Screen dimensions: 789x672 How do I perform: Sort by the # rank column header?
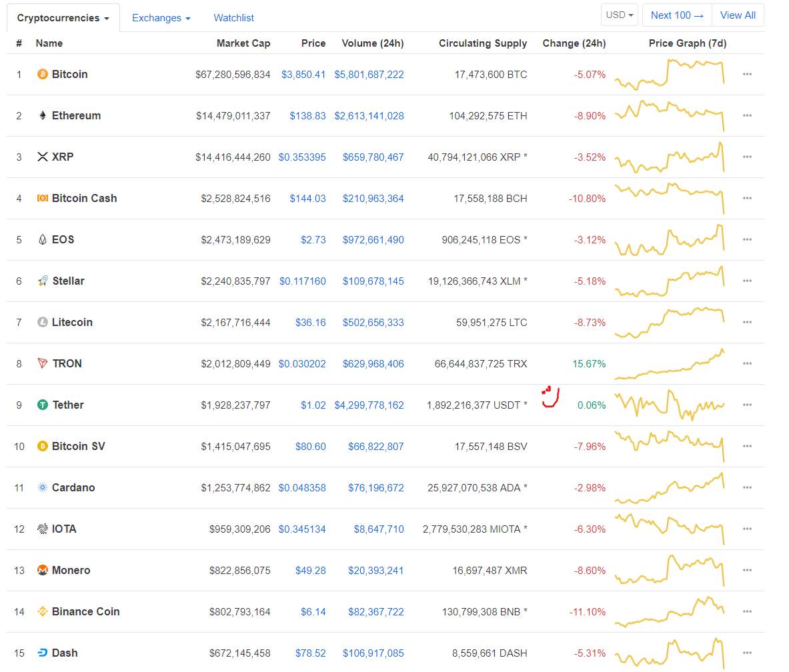point(19,43)
